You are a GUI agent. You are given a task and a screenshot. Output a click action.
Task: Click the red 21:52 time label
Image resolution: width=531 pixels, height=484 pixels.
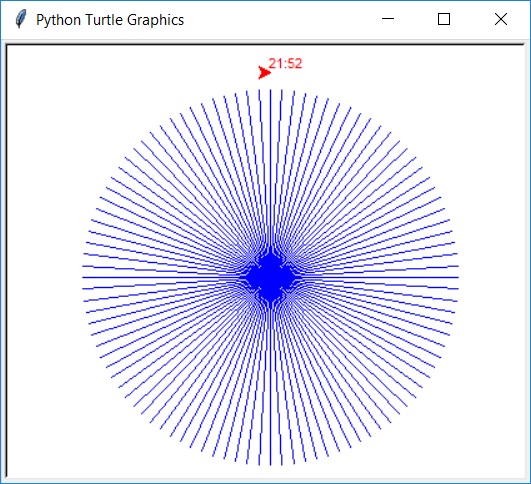coord(285,64)
